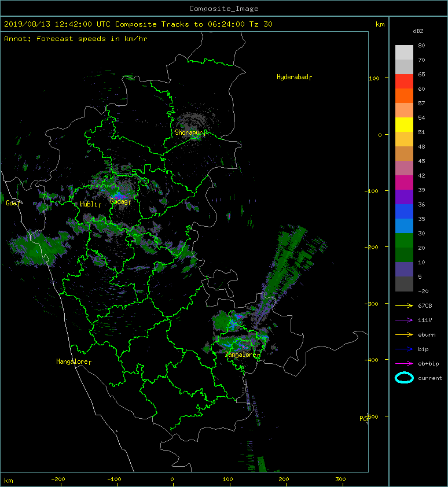Click the yellow 67CB arrow symbol in legend
The image size is (448, 487).
click(404, 306)
